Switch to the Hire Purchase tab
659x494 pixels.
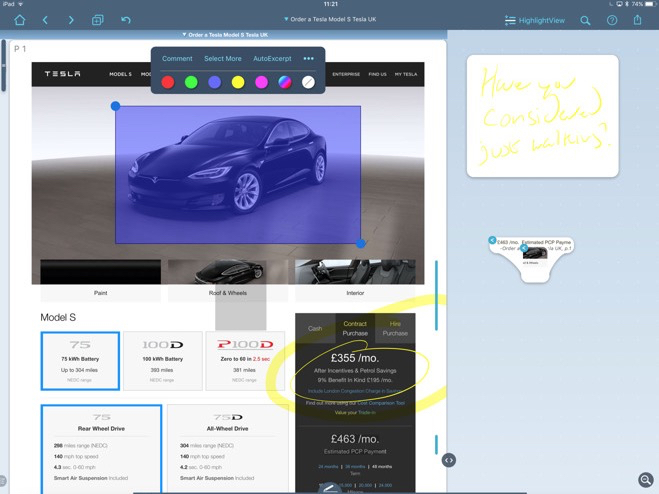[395, 328]
